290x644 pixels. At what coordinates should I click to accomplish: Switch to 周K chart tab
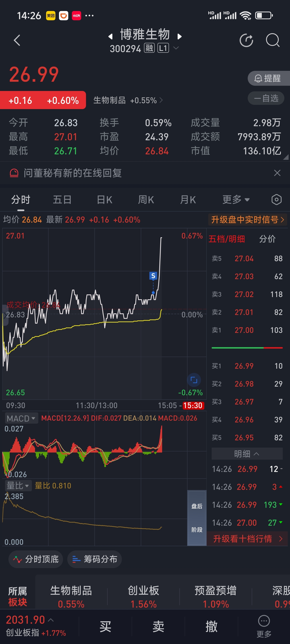(146, 200)
